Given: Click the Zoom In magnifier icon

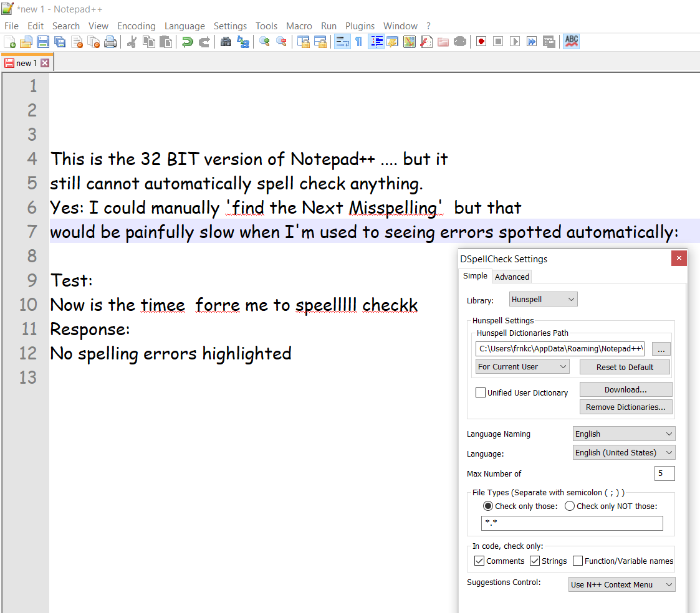Looking at the screenshot, I should point(264,42).
